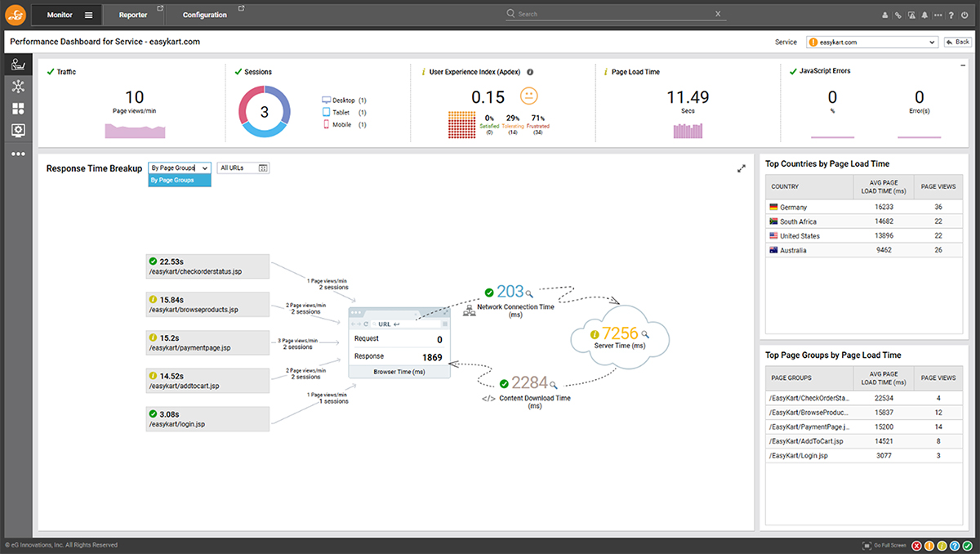The width and height of the screenshot is (980, 554).
Task: Click the red critical status icon
Action: 916,545
